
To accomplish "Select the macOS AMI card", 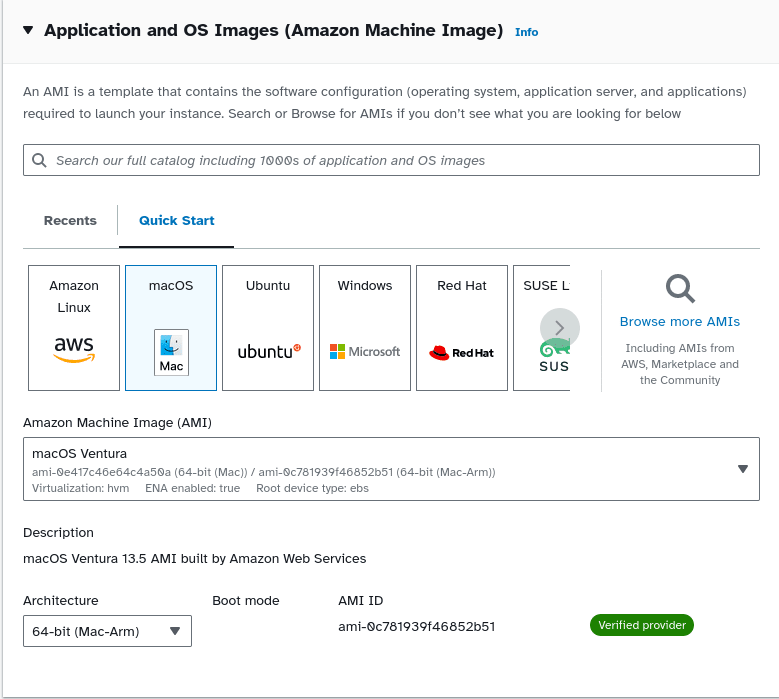I will pyautogui.click(x=171, y=328).
